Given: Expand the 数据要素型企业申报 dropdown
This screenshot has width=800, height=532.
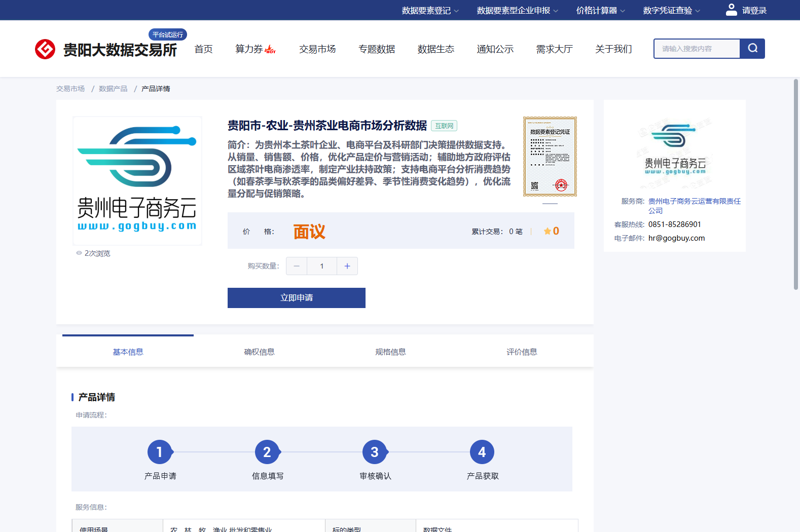Looking at the screenshot, I should 517,11.
